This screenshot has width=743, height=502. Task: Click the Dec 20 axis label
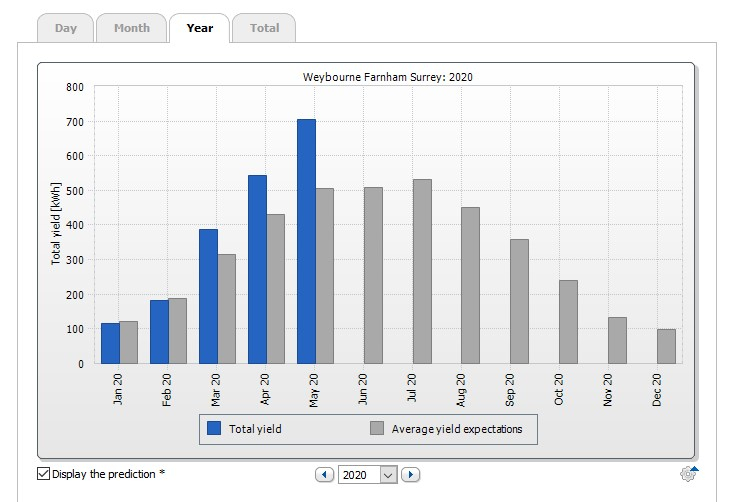(x=656, y=390)
